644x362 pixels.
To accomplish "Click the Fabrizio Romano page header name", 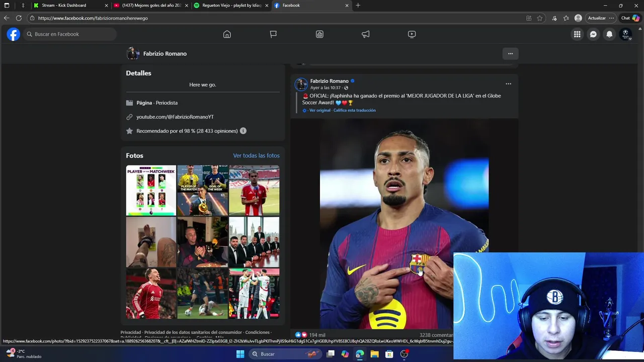I will coord(165,54).
